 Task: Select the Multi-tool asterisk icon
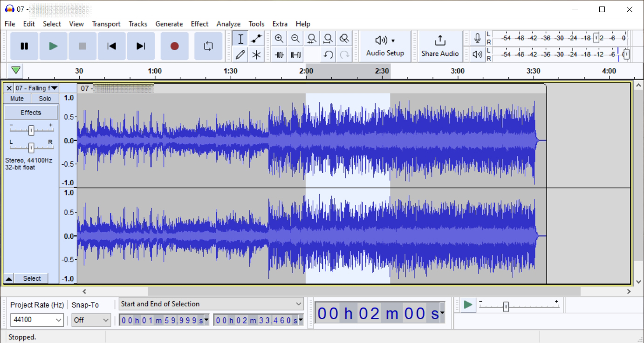tap(256, 55)
